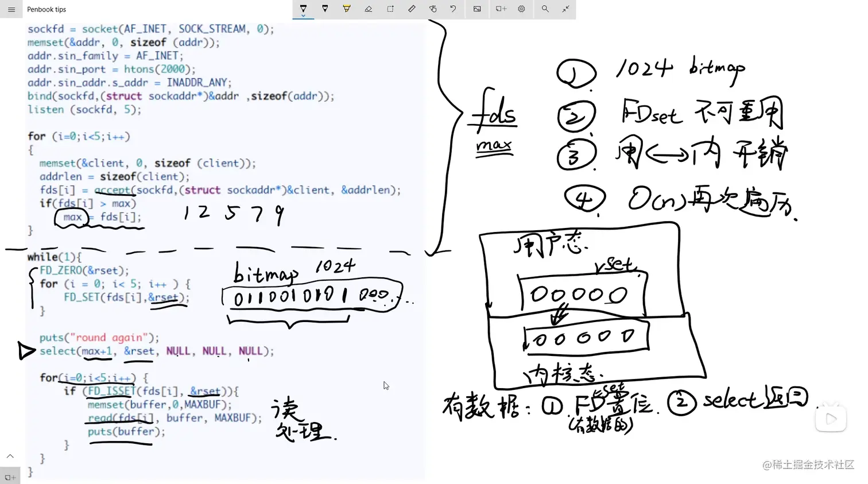Open the search magnifier
The height and width of the screenshot is (484, 868).
click(x=545, y=8)
